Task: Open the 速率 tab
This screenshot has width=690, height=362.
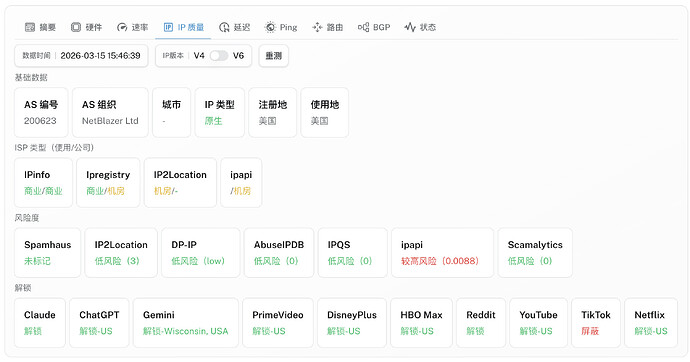Action: point(132,27)
